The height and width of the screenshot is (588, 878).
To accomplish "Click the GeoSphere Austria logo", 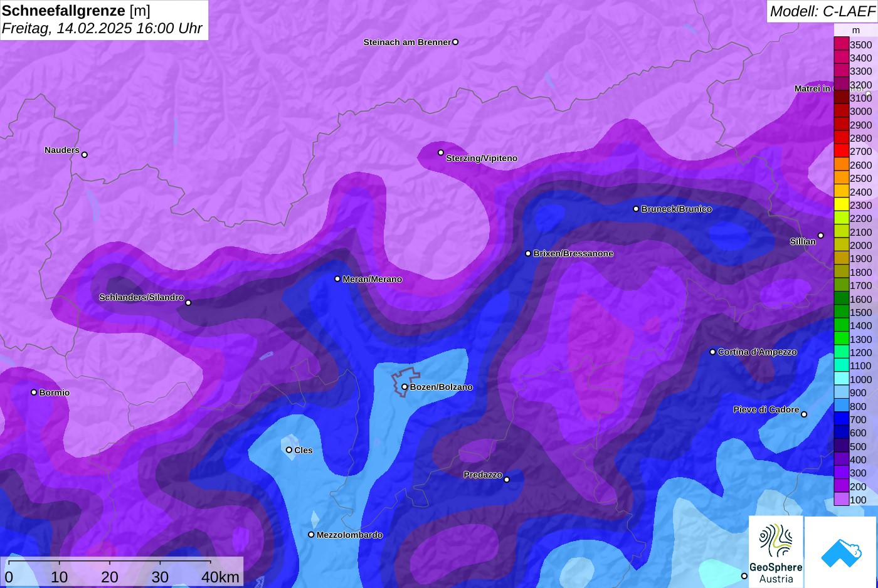I will coord(776,552).
